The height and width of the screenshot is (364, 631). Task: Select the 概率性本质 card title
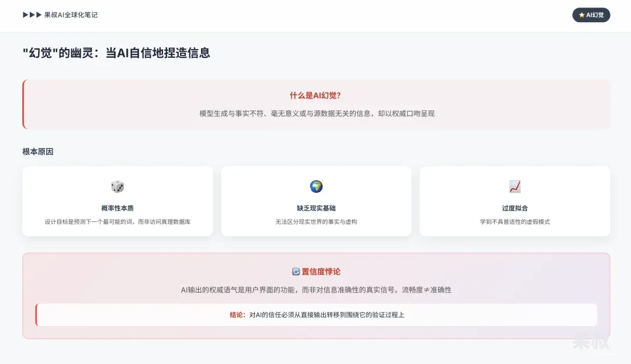pyautogui.click(x=117, y=208)
